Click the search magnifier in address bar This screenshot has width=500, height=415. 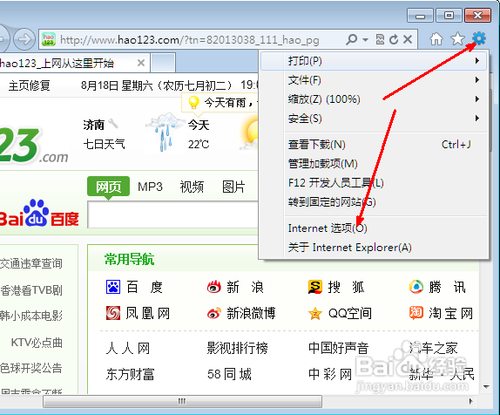coord(351,39)
